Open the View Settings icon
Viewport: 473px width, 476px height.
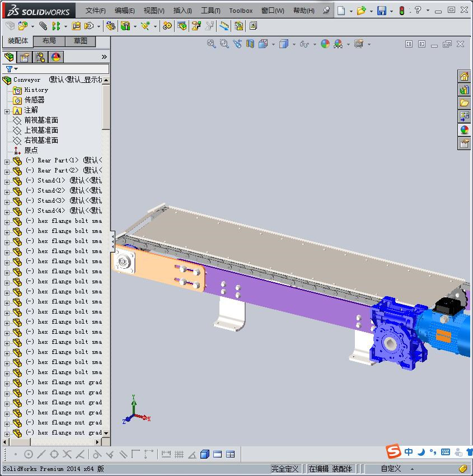359,44
